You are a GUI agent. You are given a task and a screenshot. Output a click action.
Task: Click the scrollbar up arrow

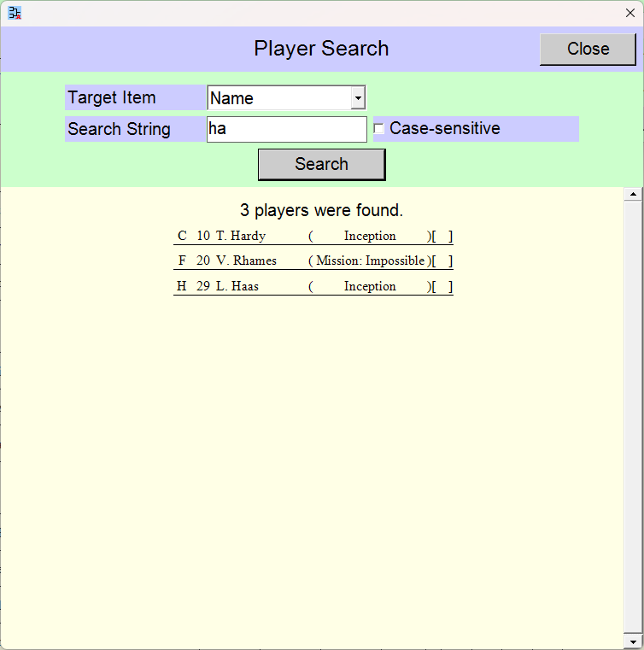coord(633,194)
